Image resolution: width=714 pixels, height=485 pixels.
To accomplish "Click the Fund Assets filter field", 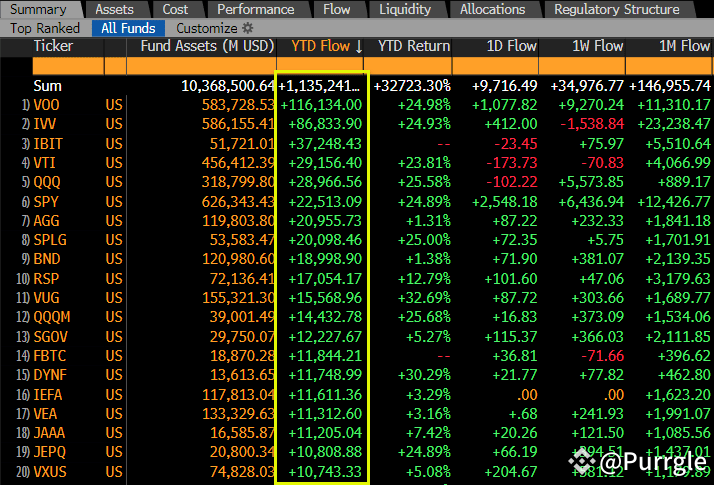I will [x=201, y=66].
